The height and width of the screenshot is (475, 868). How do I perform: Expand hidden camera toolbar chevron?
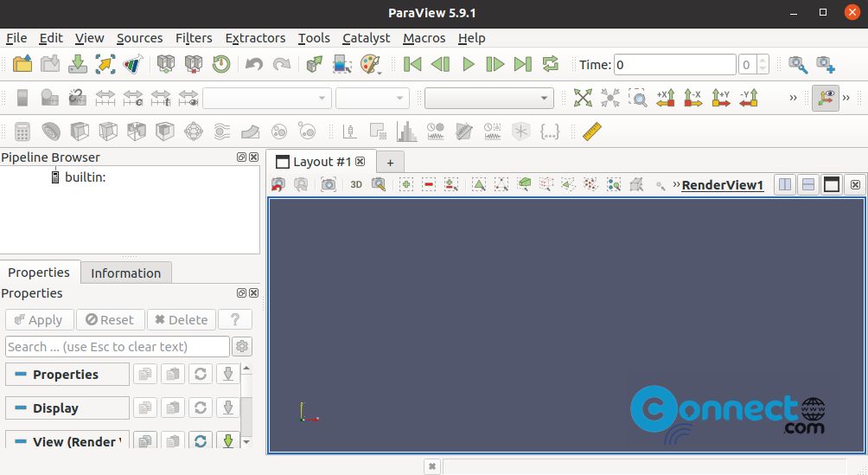tap(793, 98)
